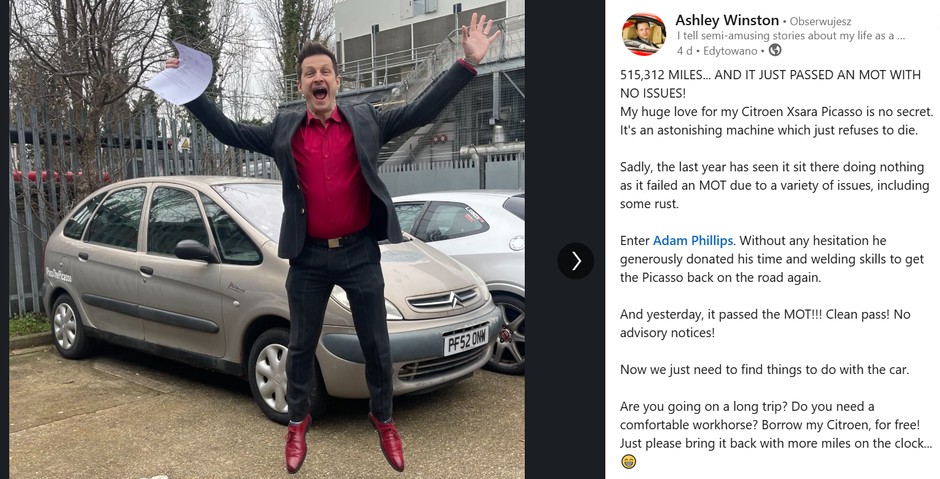Click the Obserwujesz following label
Screen dimensions: 940x479
click(821, 22)
